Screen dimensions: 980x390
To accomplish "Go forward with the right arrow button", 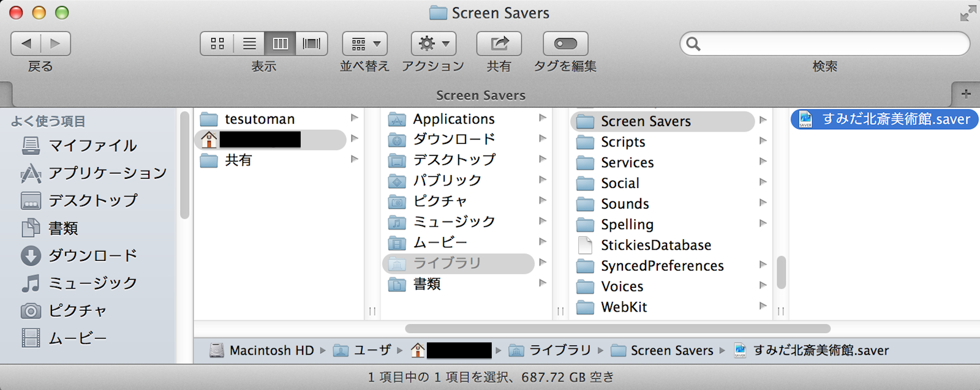I will pos(56,43).
